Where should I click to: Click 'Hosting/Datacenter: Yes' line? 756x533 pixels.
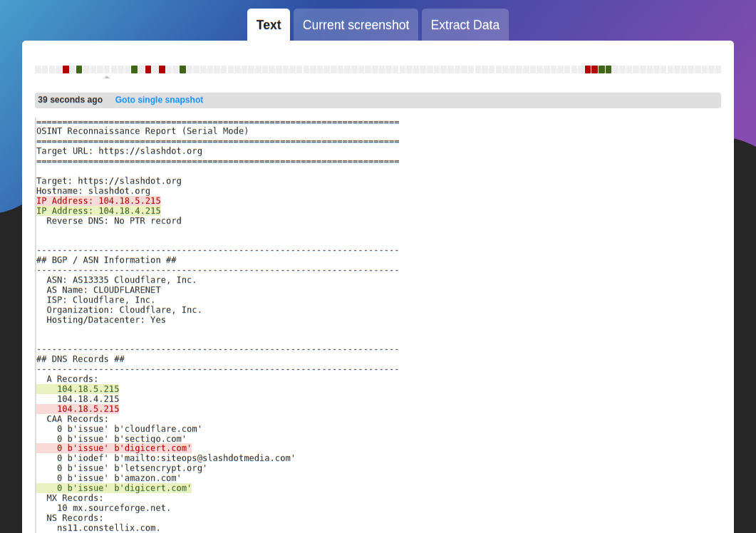pyautogui.click(x=106, y=320)
